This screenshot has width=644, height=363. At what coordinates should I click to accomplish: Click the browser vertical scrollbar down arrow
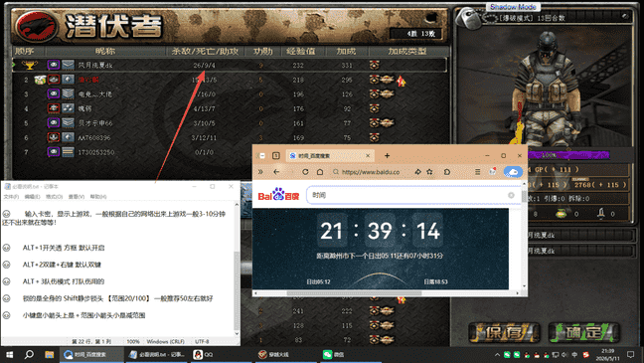(x=524, y=286)
